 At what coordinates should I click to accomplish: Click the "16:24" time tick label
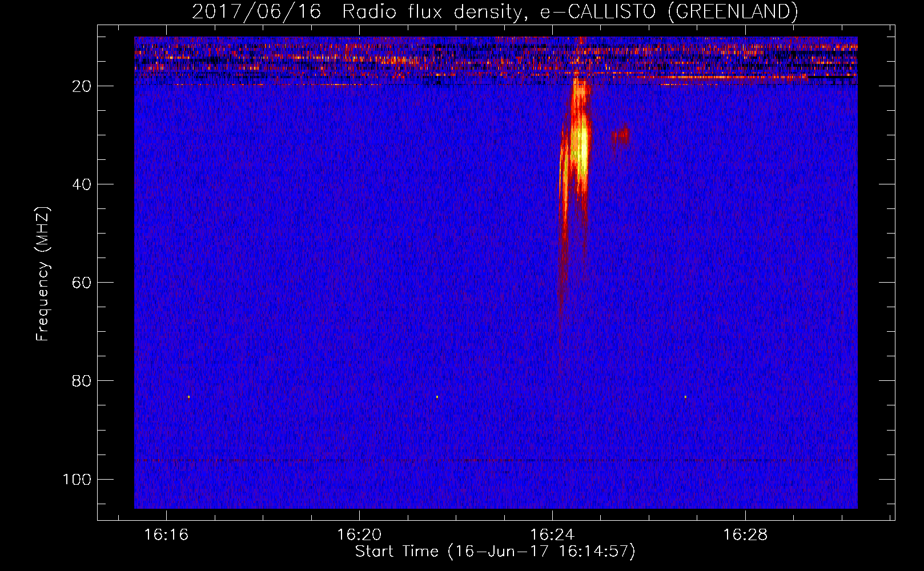pyautogui.click(x=552, y=535)
